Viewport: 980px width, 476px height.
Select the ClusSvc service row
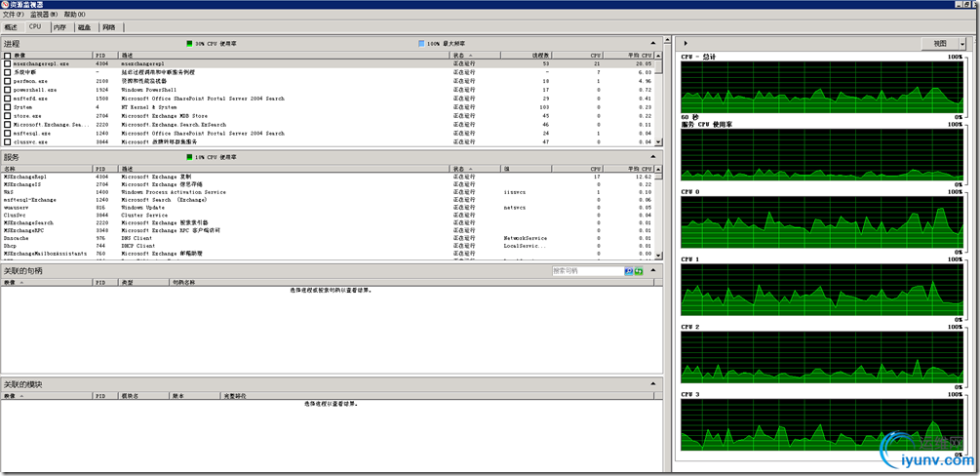(x=328, y=216)
